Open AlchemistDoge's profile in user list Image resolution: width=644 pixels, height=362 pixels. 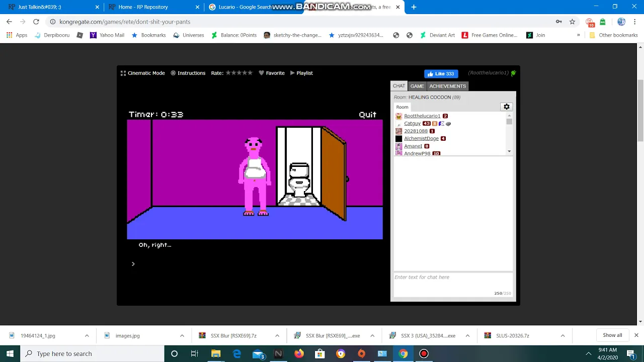[x=421, y=138]
